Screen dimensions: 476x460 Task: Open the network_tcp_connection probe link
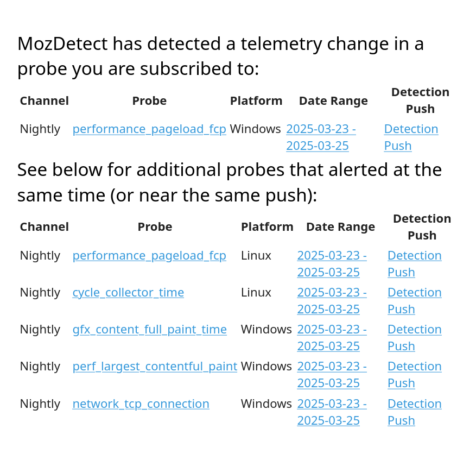(141, 404)
